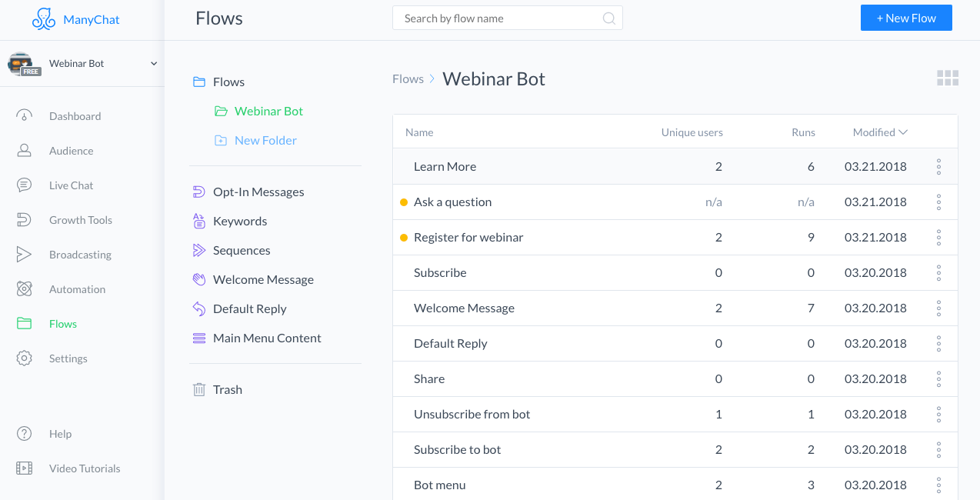Open the Dashboard section
This screenshot has width=980, height=500.
(75, 115)
